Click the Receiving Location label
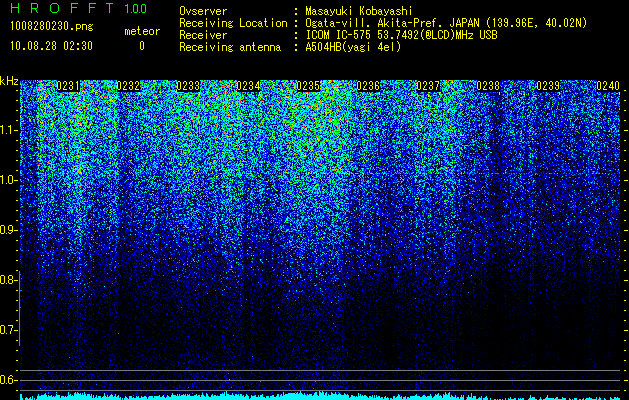Image resolution: width=629 pixels, height=400 pixels. [233, 23]
